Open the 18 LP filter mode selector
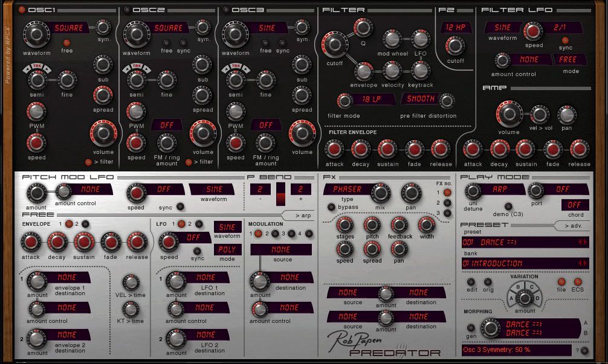 tap(372, 99)
